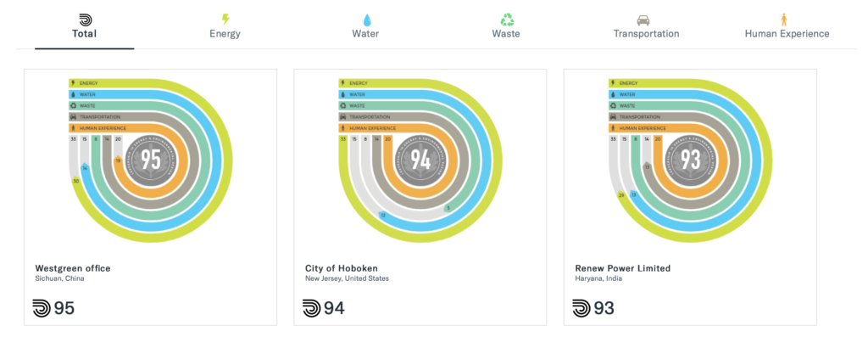Click the Total spiral logo icon
The image size is (868, 337).
[86, 20]
